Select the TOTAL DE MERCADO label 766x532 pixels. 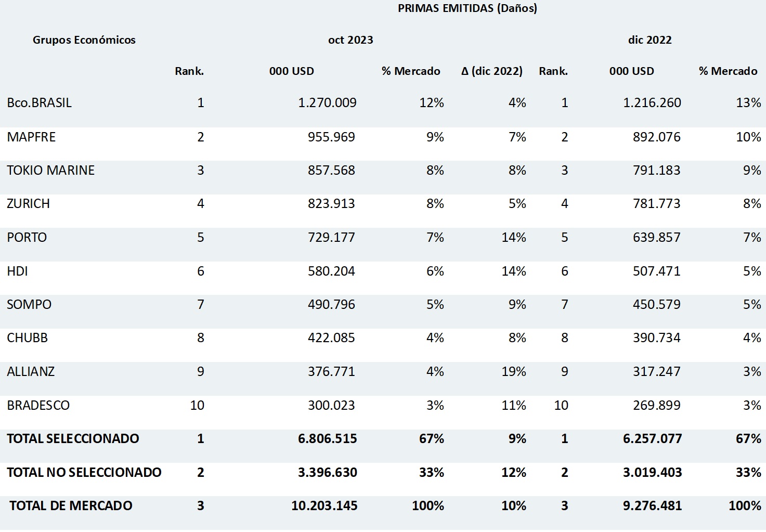71,506
